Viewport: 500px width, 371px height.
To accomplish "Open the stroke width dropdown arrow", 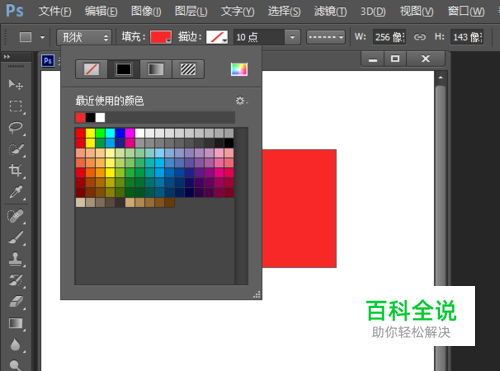I will coord(292,37).
